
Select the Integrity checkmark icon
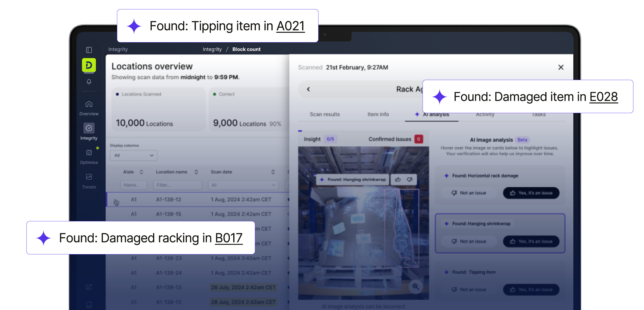click(89, 128)
